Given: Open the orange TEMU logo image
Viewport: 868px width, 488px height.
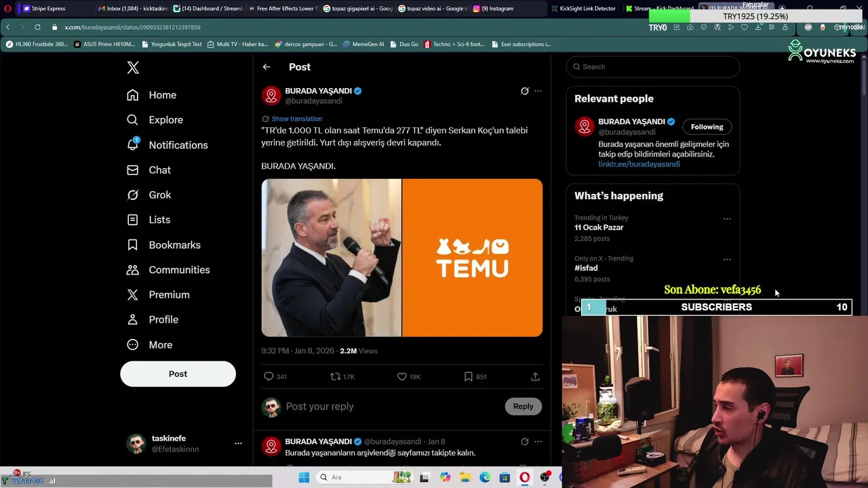Looking at the screenshot, I should click(x=473, y=258).
